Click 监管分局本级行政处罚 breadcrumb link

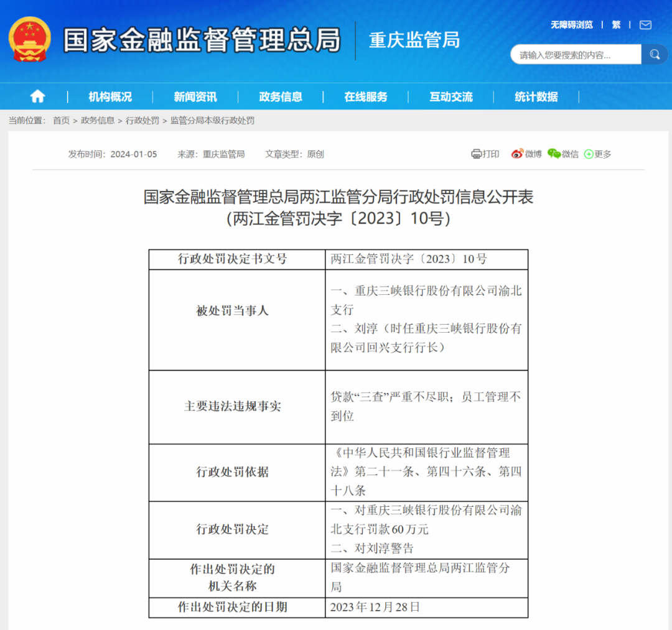(x=212, y=121)
